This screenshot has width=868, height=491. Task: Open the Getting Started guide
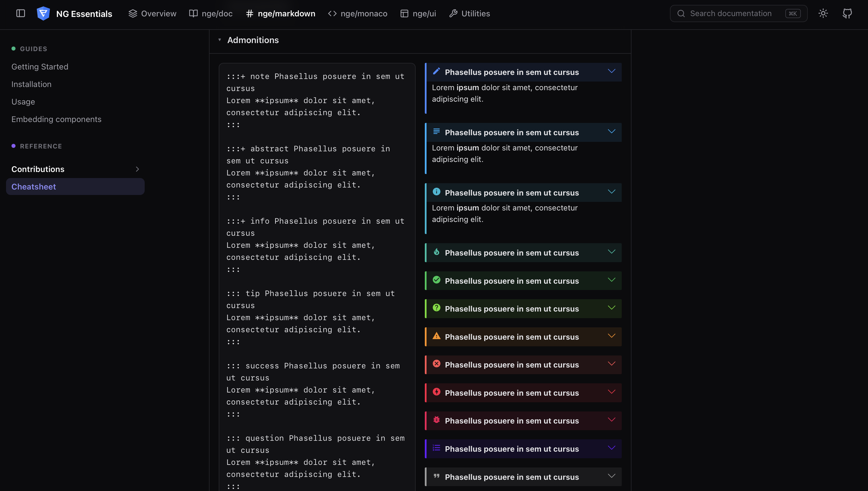coord(40,67)
